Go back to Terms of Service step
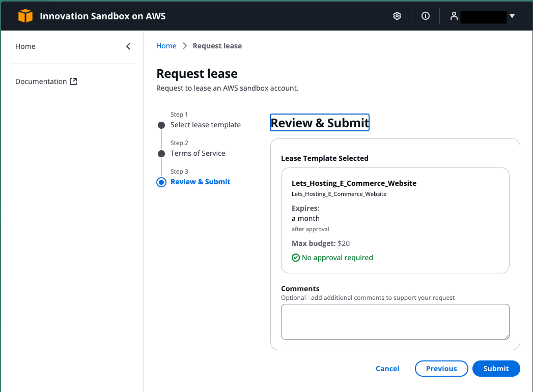This screenshot has height=392, width=533. [198, 153]
